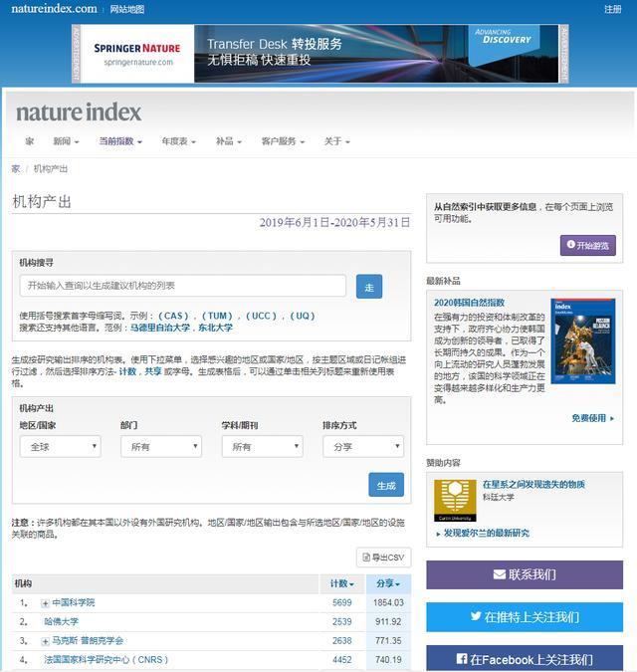Open the 客户服务 navigation menu

283,141
